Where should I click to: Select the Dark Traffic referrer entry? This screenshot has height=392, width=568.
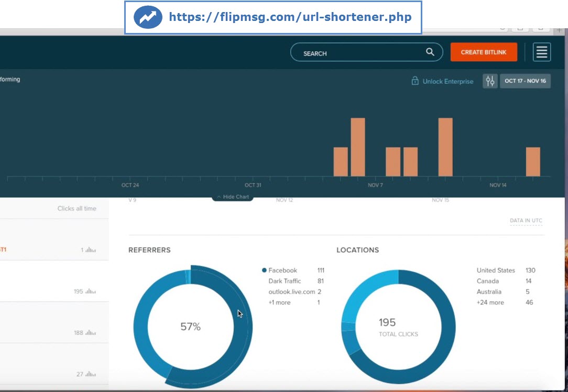tap(285, 281)
